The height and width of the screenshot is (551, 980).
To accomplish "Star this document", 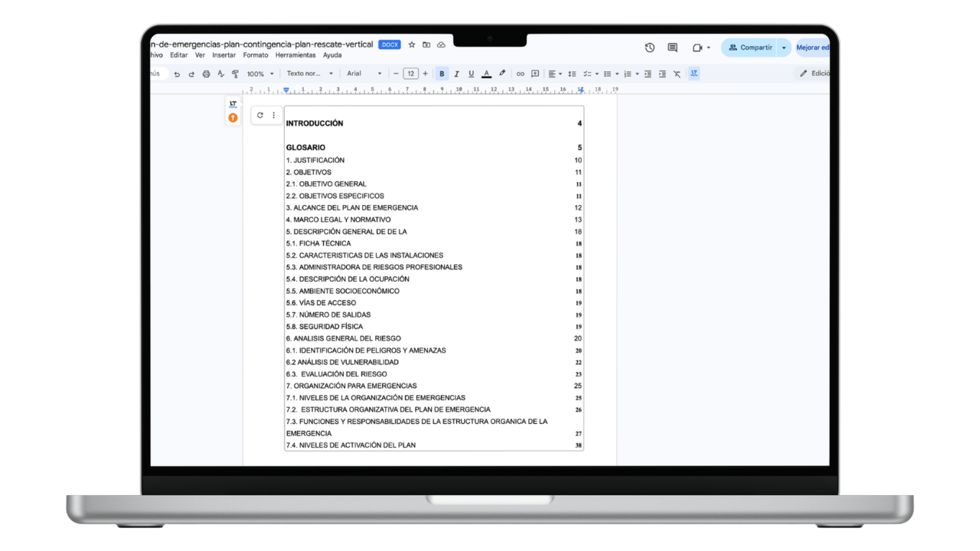I will pos(412,45).
